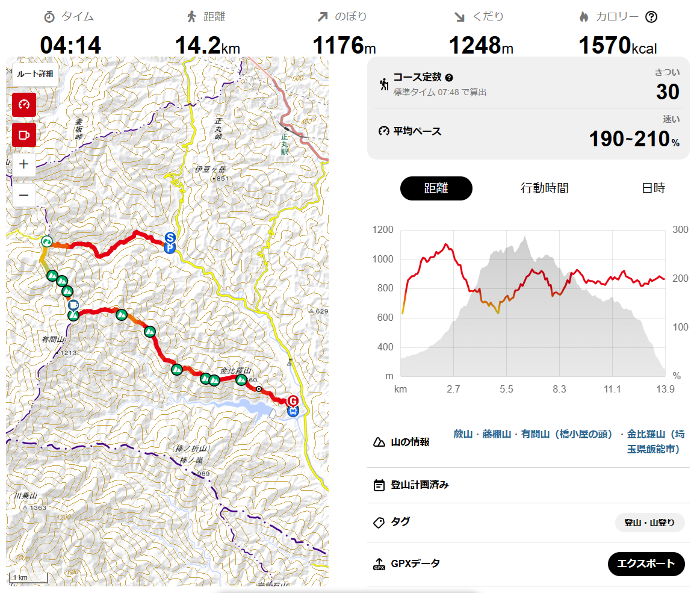Screen dimensions: 700x593
Task: Click the red G goal marker
Action: (293, 400)
